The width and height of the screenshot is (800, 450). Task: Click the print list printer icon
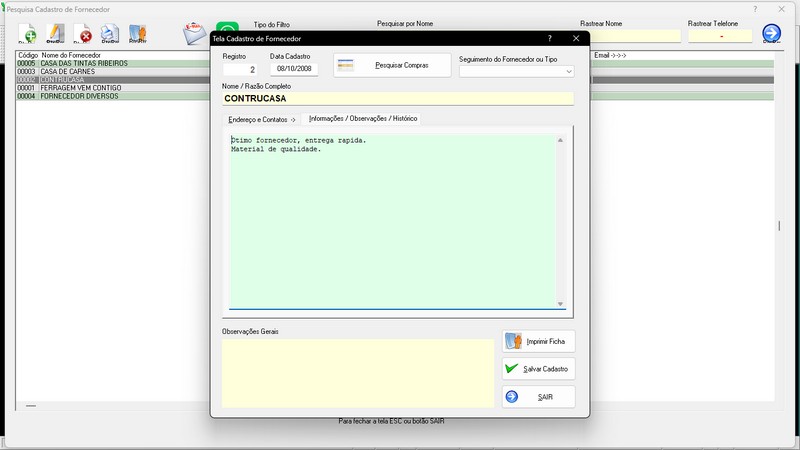click(x=110, y=34)
